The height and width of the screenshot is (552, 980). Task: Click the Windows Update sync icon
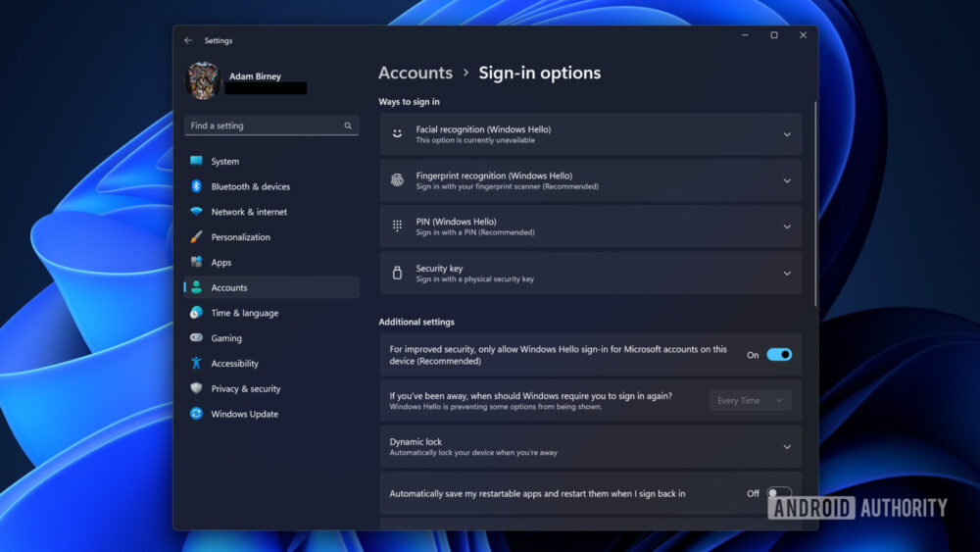(196, 414)
